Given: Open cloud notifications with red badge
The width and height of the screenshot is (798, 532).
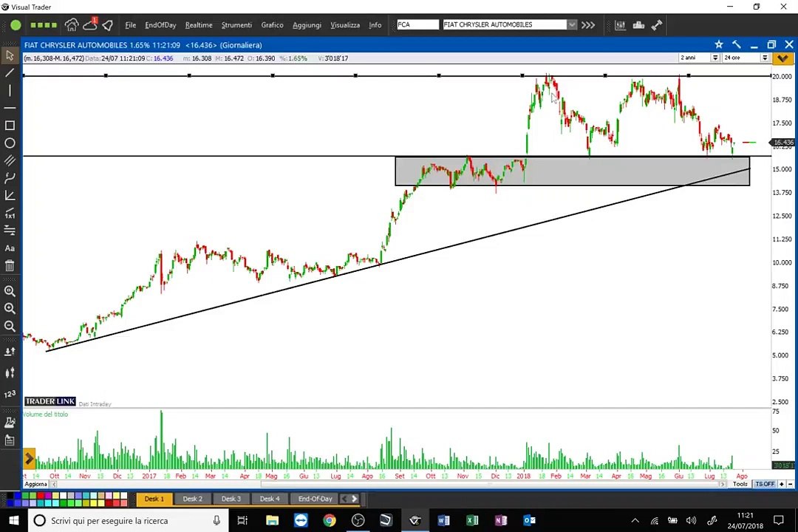Looking at the screenshot, I should [90, 24].
